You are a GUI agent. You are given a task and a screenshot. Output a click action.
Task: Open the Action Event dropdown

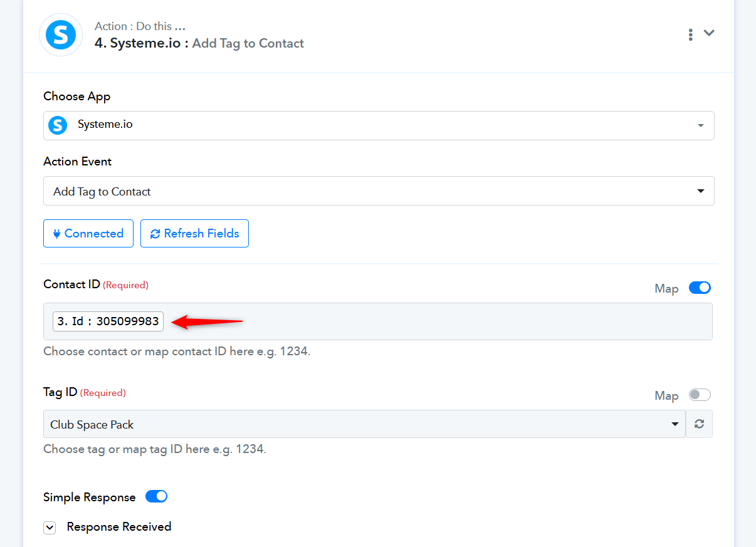pos(379,191)
